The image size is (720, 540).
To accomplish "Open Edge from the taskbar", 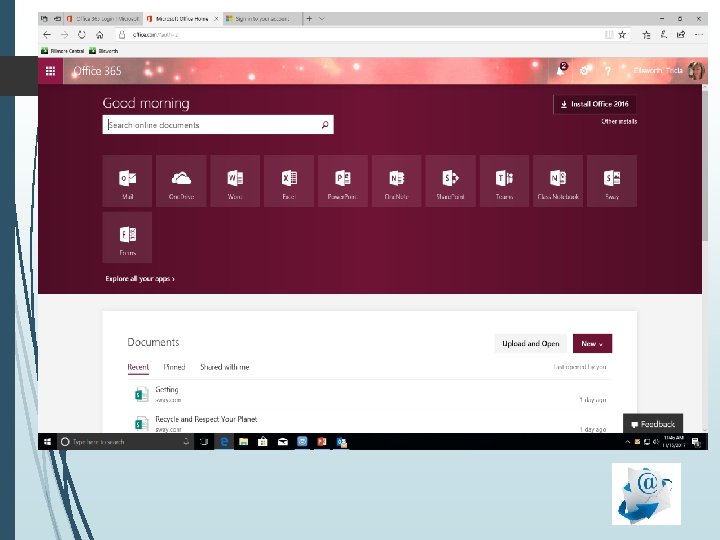I will click(x=224, y=442).
